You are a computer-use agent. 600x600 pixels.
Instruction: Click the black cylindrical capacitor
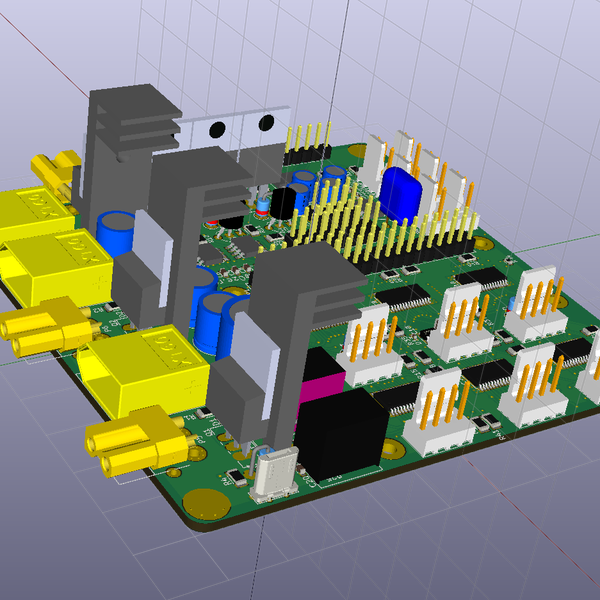tap(284, 204)
